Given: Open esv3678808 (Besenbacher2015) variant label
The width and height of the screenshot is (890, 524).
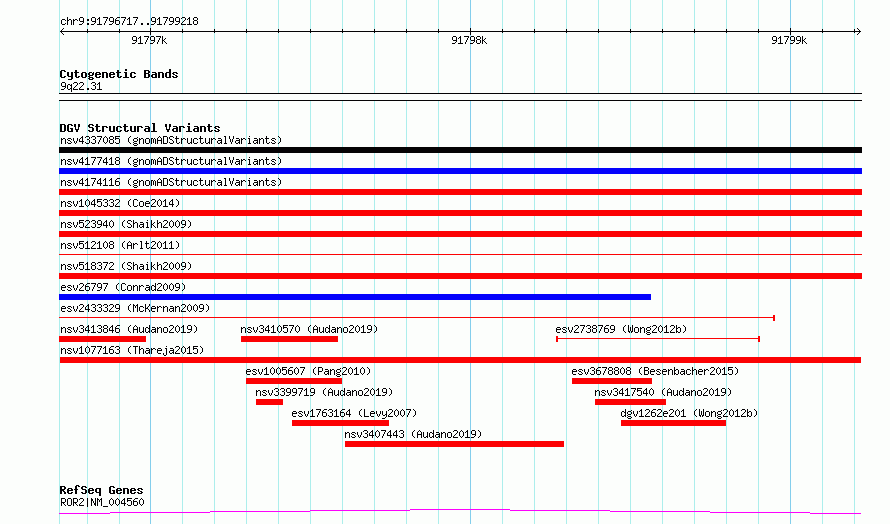Looking at the screenshot, I should pos(655,371).
